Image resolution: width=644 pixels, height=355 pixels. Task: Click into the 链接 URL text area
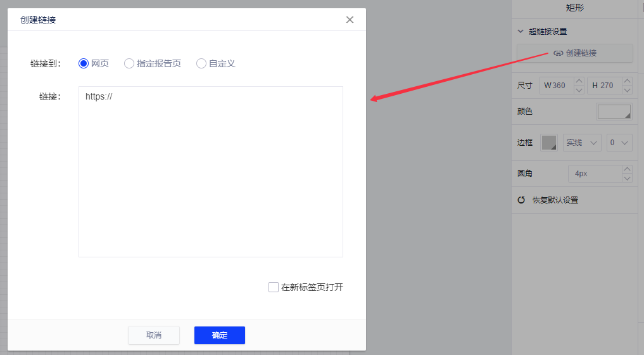click(x=210, y=171)
